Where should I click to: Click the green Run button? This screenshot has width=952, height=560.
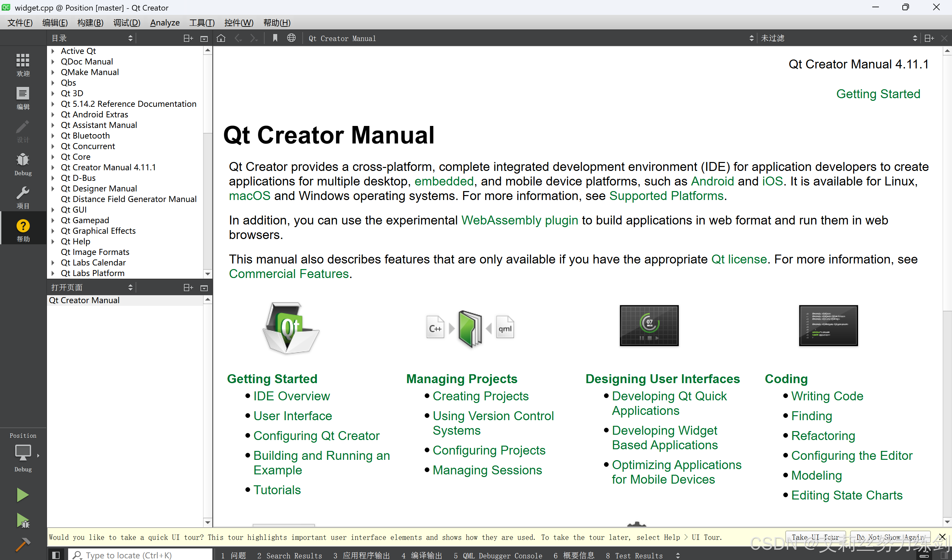[23, 495]
